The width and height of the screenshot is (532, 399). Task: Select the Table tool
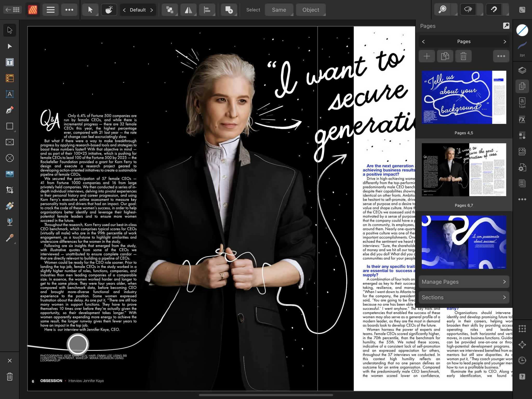click(x=10, y=78)
